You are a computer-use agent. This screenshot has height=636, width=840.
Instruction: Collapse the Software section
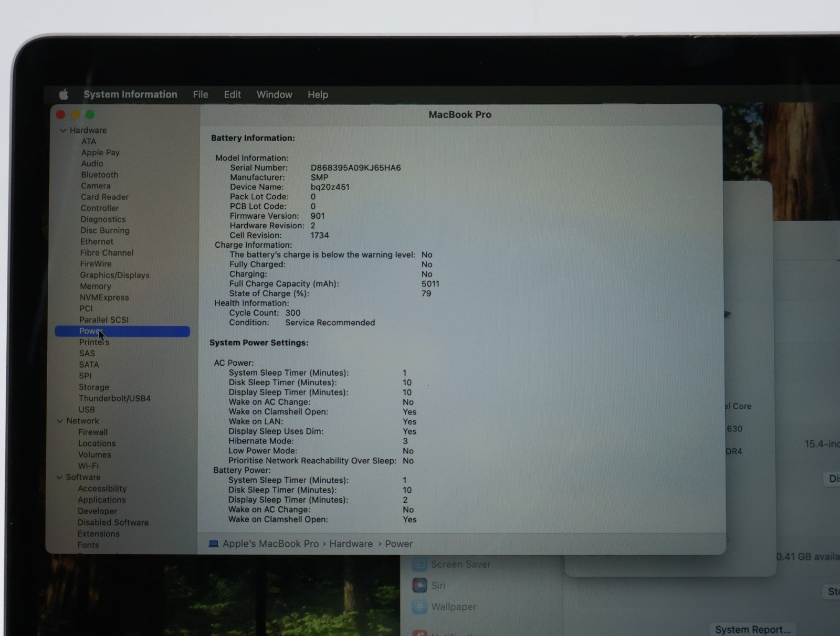pyautogui.click(x=59, y=477)
